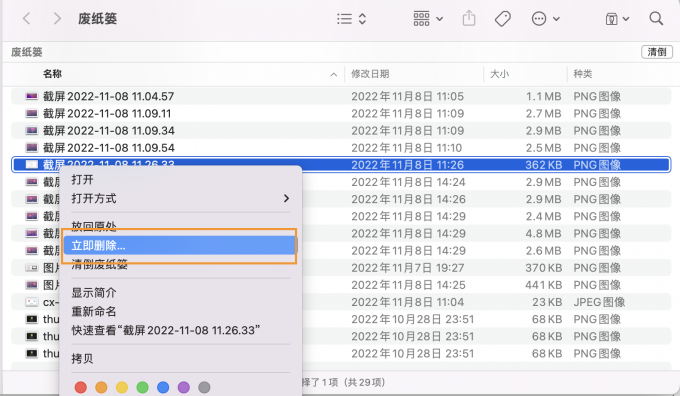
Task: Go forward with the right chevron
Action: tap(57, 19)
